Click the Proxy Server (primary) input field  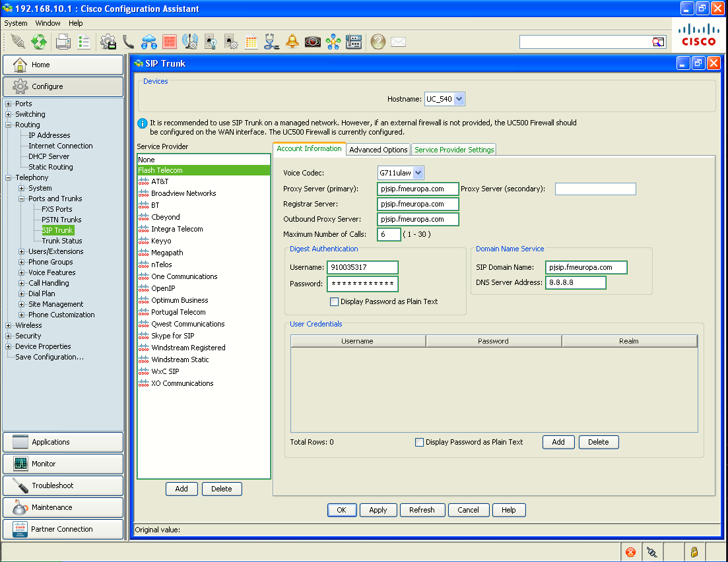coord(418,189)
